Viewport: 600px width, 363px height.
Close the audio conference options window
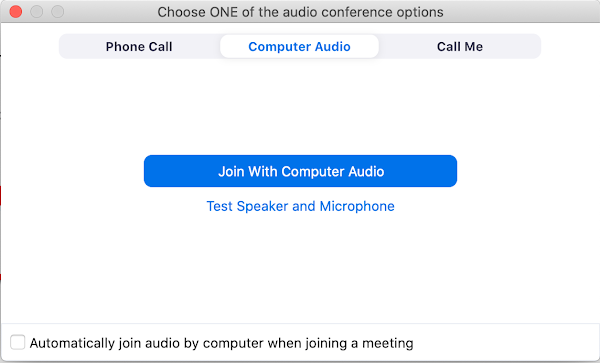pyautogui.click(x=16, y=11)
